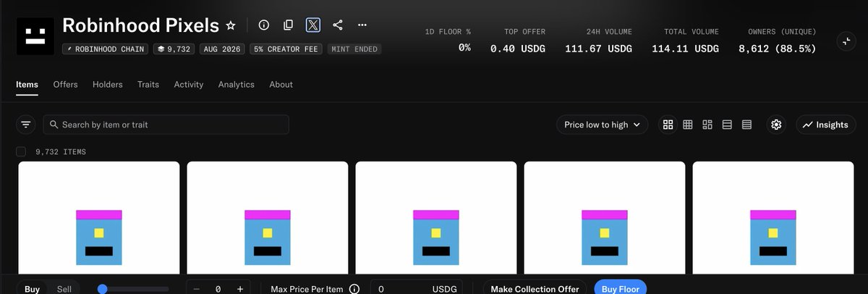The height and width of the screenshot is (294, 868).
Task: Switch to mosaic grid view
Action: pyautogui.click(x=707, y=125)
